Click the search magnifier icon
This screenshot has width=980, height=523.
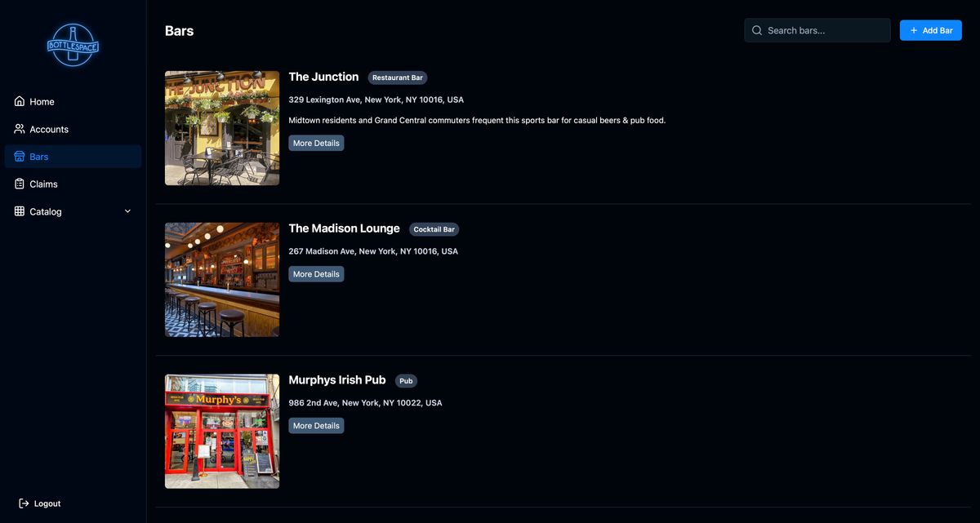[757, 30]
